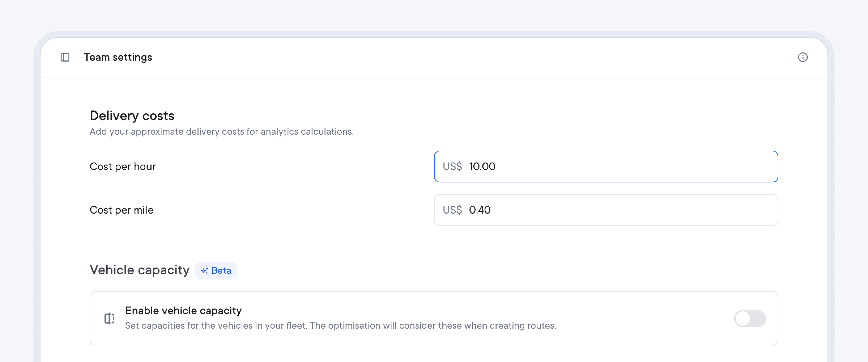Open the info icon in header
This screenshot has height=362, width=868.
click(803, 57)
